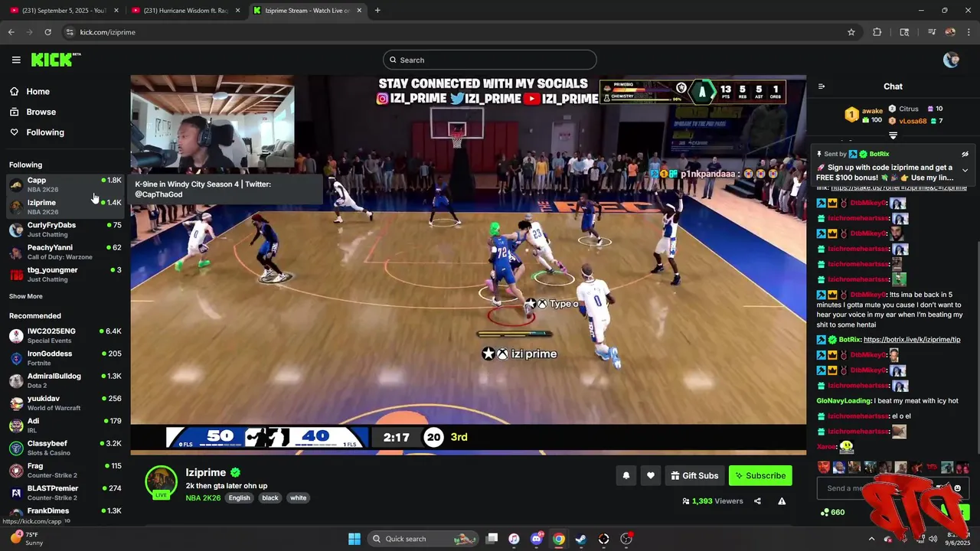Open Frag Counter-Strike 2 channel
The height and width of the screenshot is (551, 980).
[x=65, y=470]
